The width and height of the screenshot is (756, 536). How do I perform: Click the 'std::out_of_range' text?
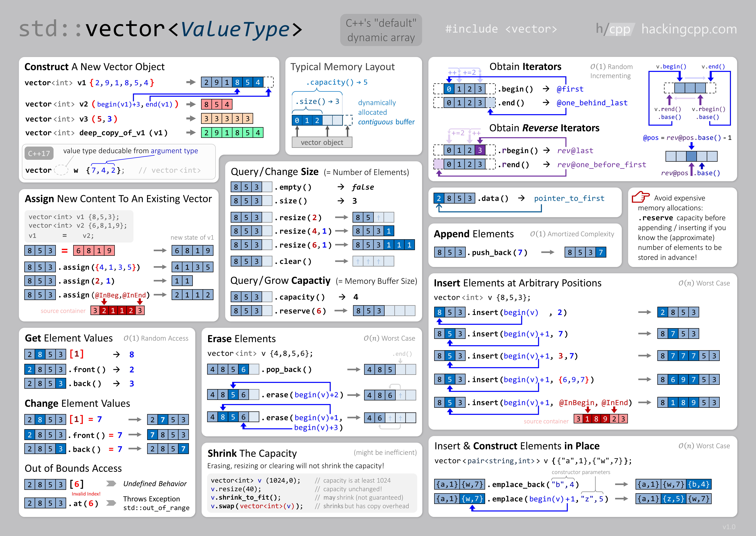coord(156,508)
